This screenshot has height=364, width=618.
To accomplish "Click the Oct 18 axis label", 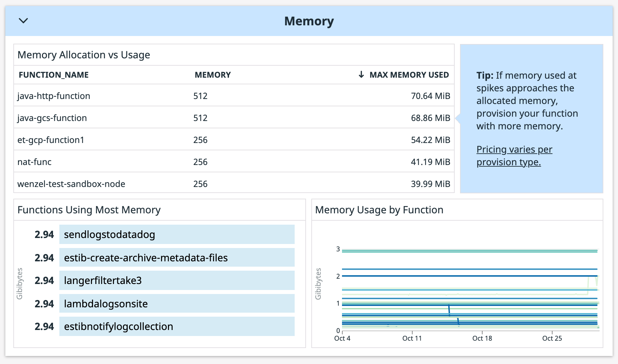I will pos(482,338).
